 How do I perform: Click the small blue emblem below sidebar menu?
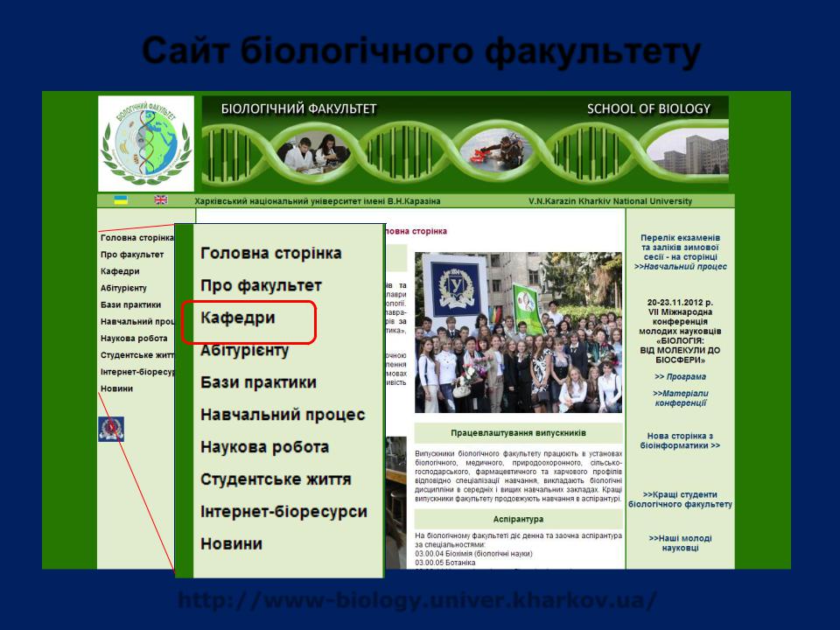(111, 429)
